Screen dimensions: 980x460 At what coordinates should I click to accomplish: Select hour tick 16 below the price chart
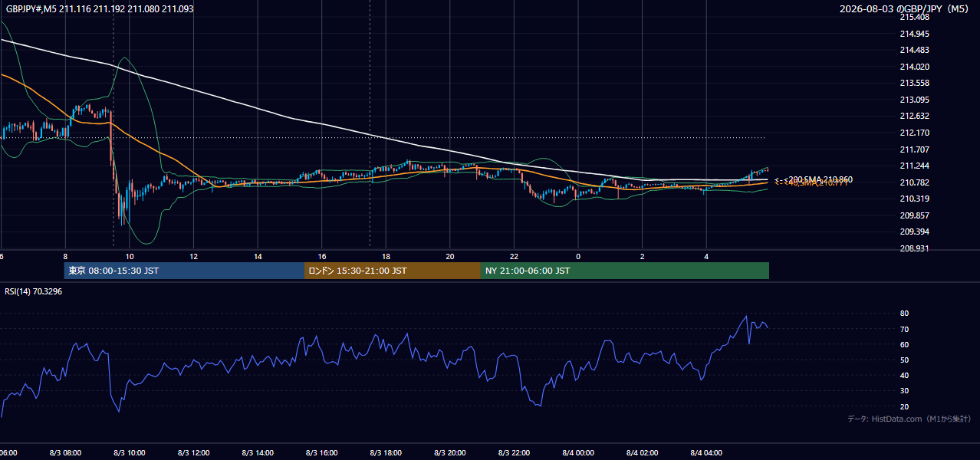[x=322, y=256]
